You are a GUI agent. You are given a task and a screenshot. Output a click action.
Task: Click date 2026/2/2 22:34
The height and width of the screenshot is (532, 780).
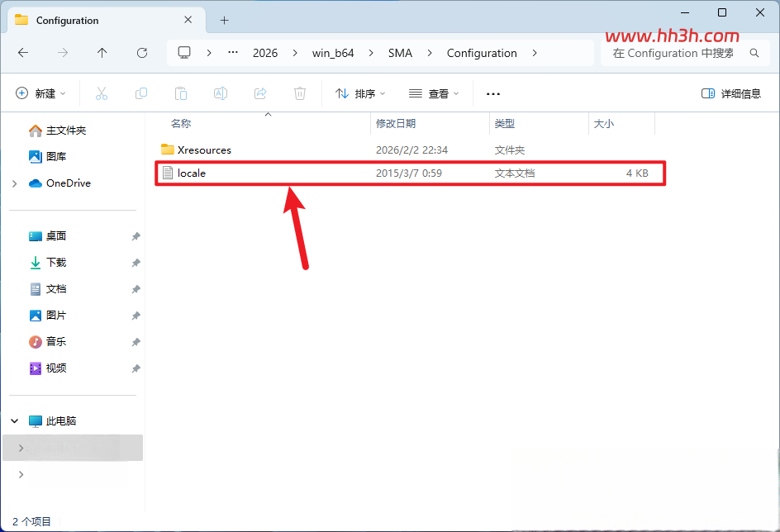[x=411, y=150]
